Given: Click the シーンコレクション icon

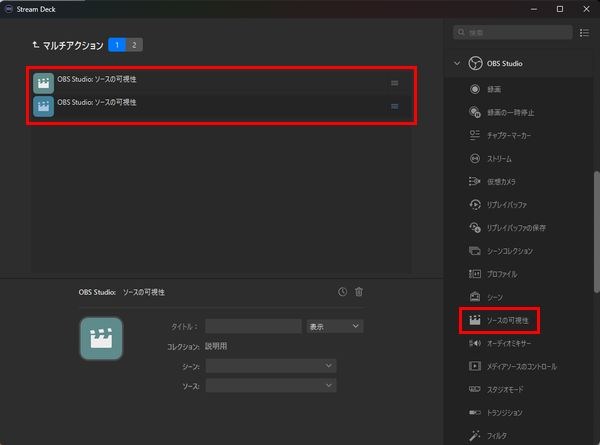Looking at the screenshot, I should pyautogui.click(x=474, y=251).
